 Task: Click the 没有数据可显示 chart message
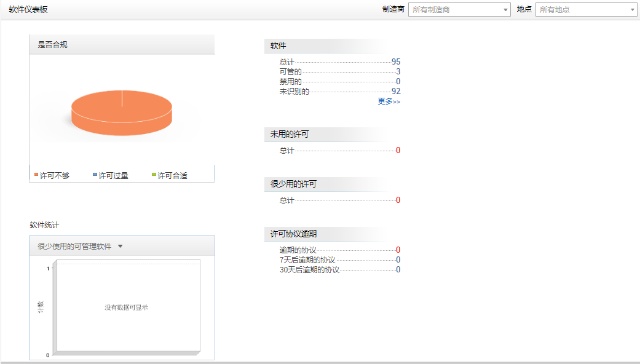coord(126,307)
